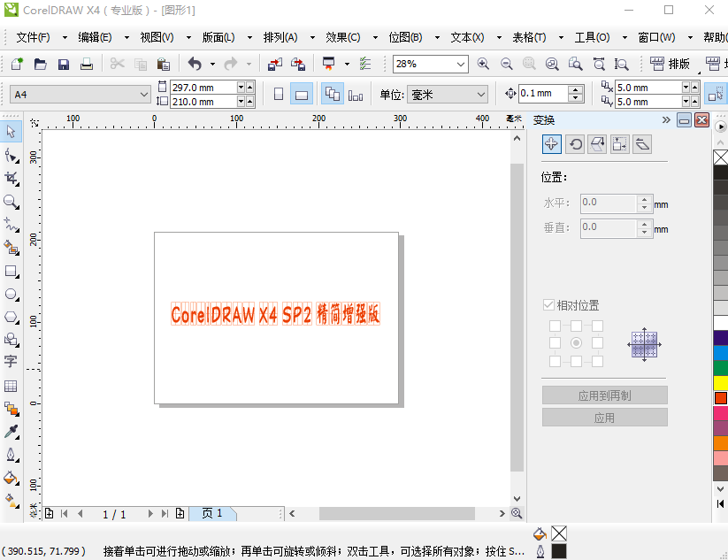728x560 pixels.
Task: Select the Pick tool in toolbox
Action: [11, 132]
